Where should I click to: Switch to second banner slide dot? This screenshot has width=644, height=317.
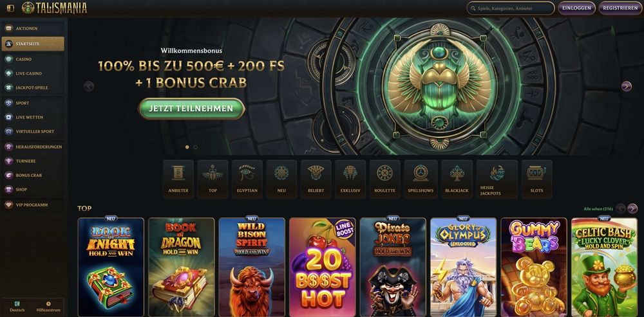(x=196, y=147)
